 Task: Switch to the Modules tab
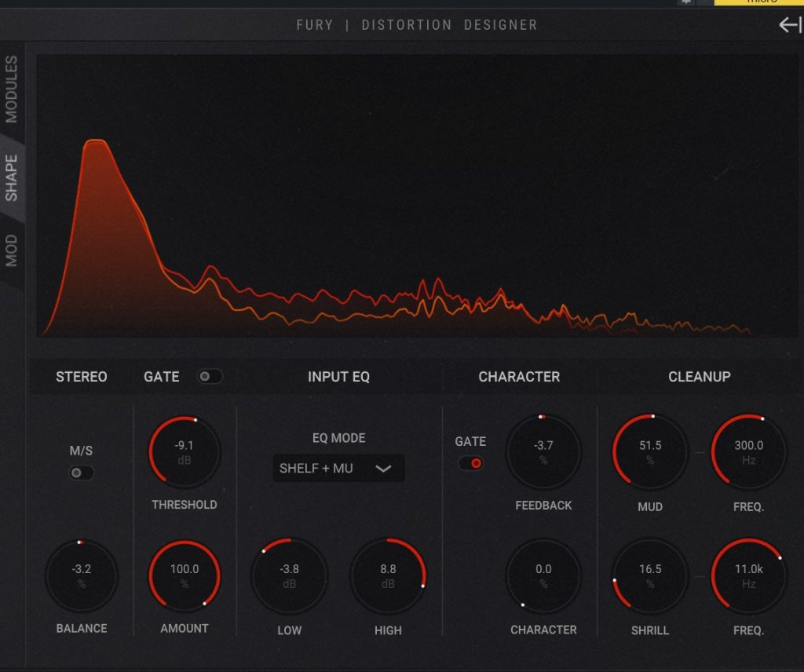point(12,89)
